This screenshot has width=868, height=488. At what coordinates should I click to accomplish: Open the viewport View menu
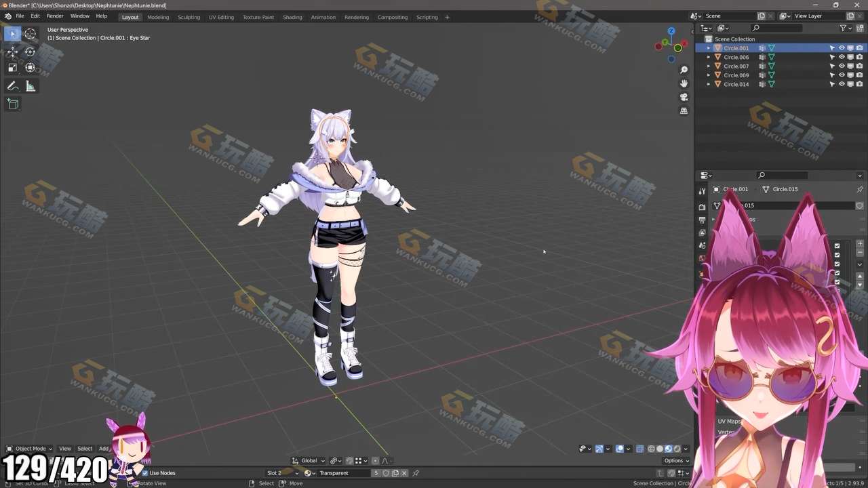coord(64,449)
